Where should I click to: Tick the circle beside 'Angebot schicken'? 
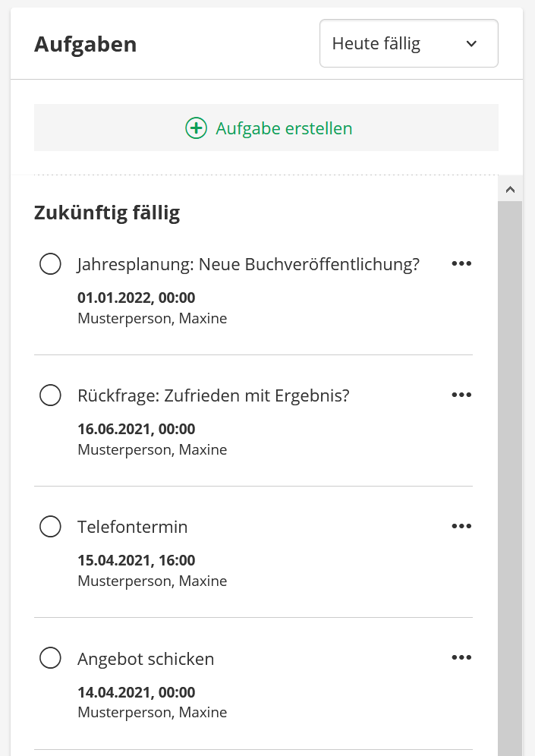tap(50, 658)
